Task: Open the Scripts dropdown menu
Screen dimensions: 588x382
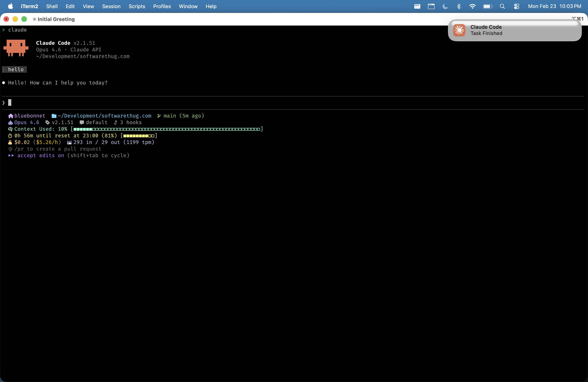Action: 137,6
